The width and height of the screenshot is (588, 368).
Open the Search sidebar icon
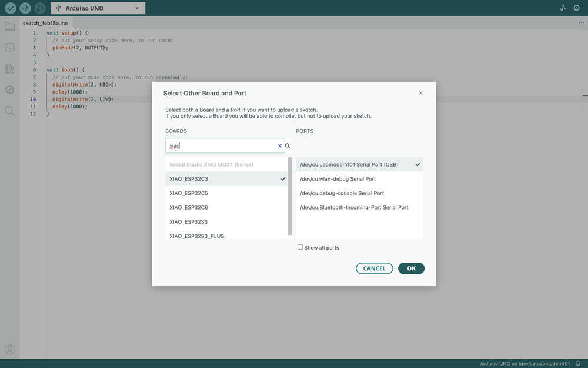point(10,111)
